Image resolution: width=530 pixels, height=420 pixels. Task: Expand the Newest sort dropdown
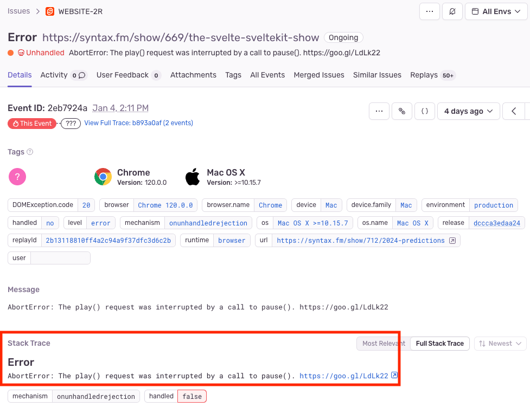tap(500, 344)
